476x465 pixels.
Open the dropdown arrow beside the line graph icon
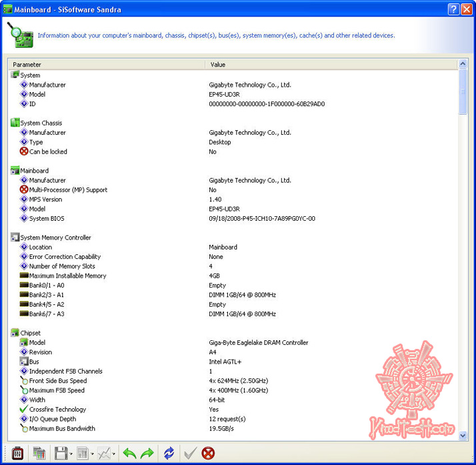114,454
